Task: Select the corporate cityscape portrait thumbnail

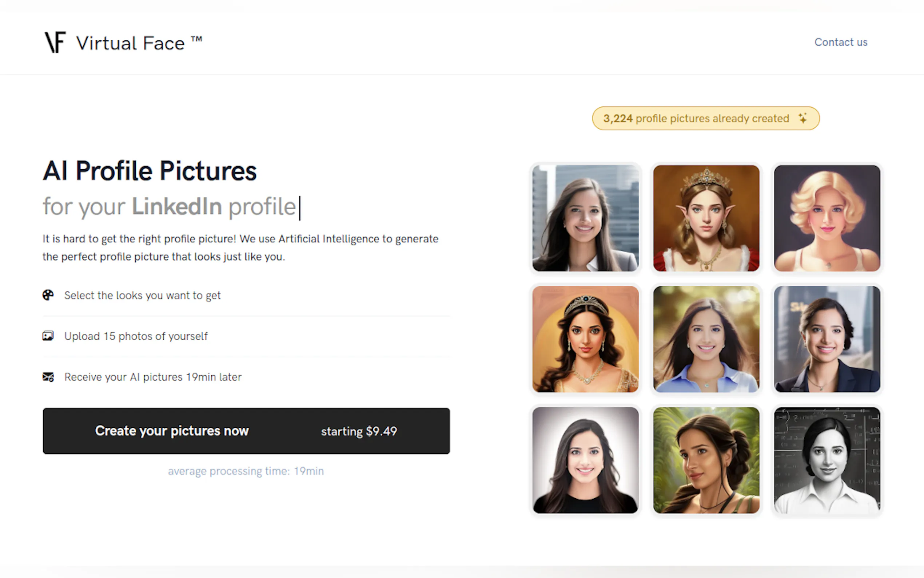Action: pyautogui.click(x=585, y=219)
